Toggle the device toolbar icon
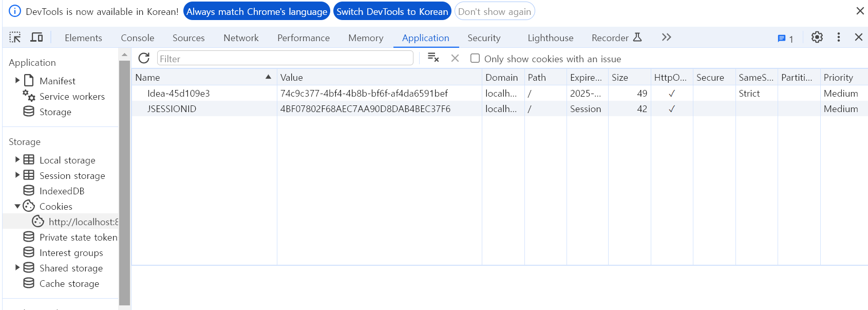868x310 pixels. pyautogui.click(x=36, y=37)
